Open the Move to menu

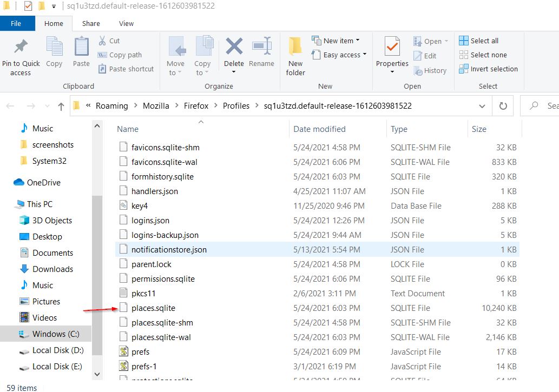[x=175, y=57]
